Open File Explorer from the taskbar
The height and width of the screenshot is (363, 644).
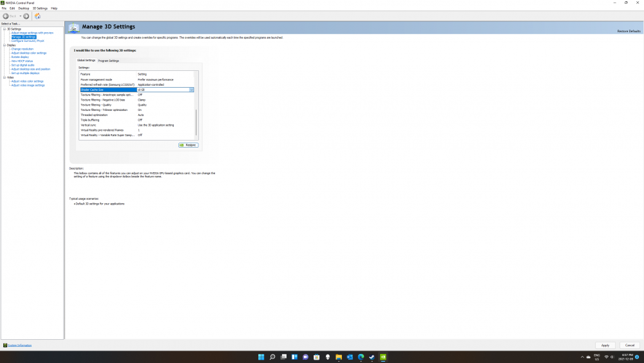click(x=339, y=357)
